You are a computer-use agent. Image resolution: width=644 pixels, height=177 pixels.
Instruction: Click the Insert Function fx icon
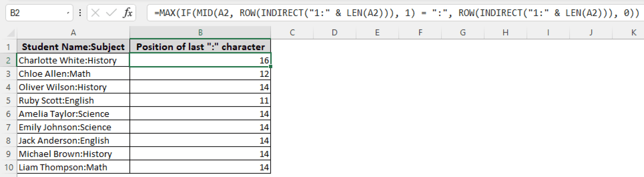coord(127,13)
